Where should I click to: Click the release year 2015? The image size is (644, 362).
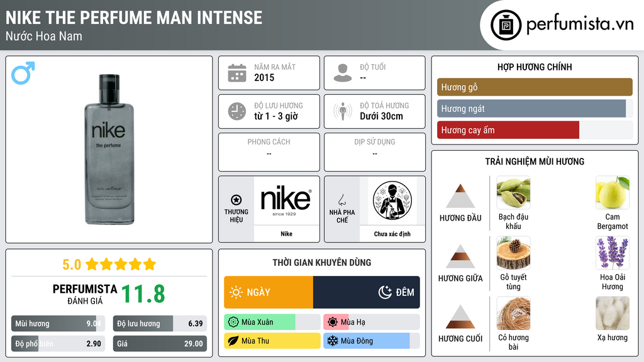(x=264, y=77)
